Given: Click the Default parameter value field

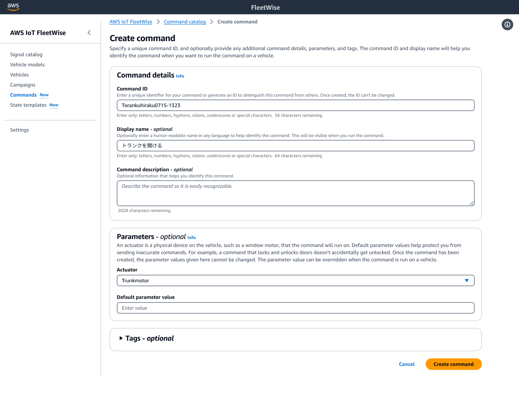Looking at the screenshot, I should click(296, 308).
